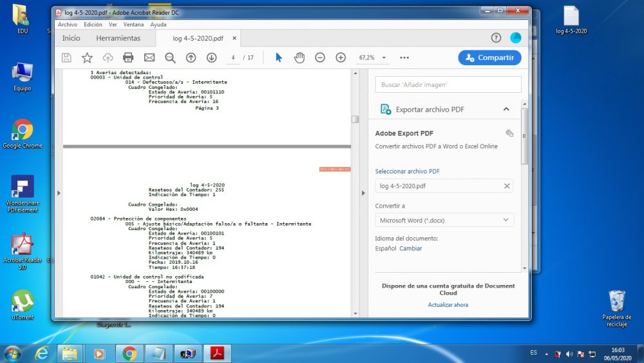
Task: Click the Actualizar ahora link
Action: click(x=448, y=304)
